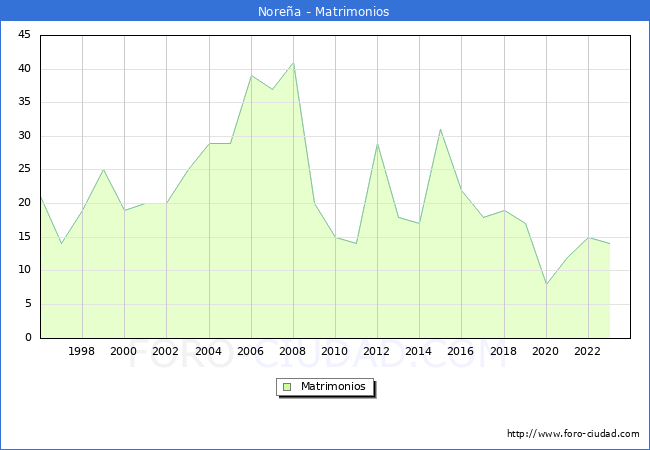Click the x-axis label 2008

(292, 351)
